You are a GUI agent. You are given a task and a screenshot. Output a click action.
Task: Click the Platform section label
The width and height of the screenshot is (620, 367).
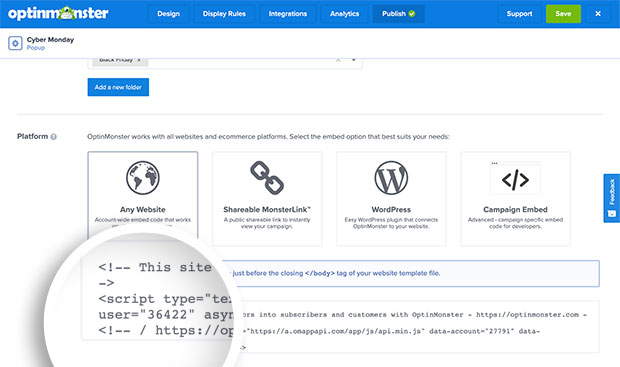click(32, 136)
